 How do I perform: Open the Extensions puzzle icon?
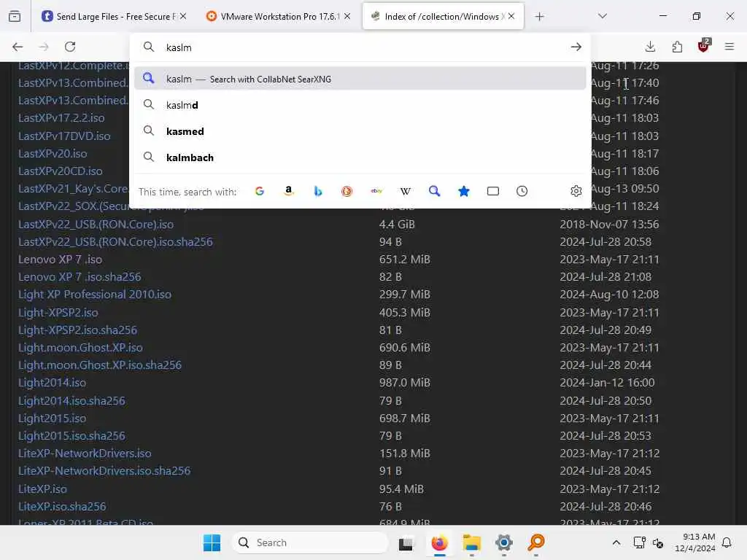[677, 47]
